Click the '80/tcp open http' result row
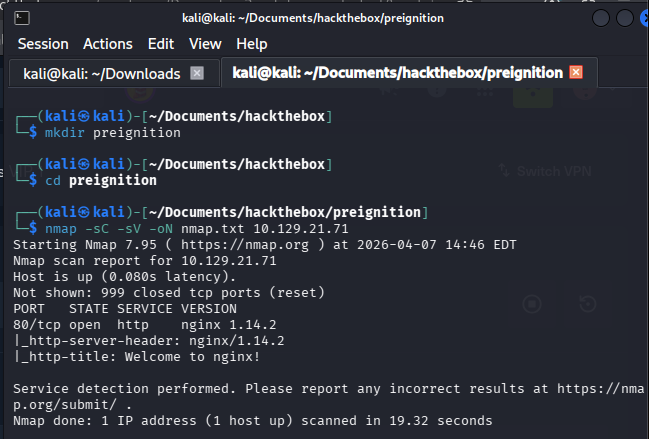 tap(144, 325)
